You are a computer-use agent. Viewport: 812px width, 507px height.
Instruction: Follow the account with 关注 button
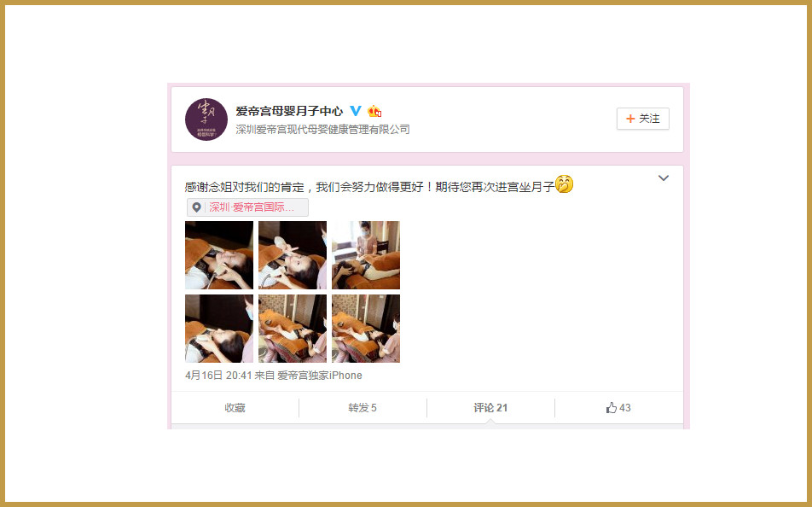point(642,119)
